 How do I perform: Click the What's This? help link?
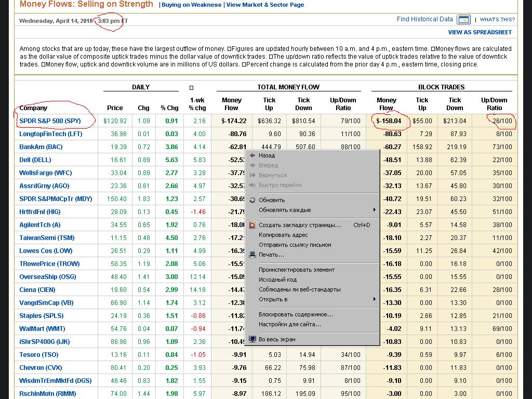point(497,20)
